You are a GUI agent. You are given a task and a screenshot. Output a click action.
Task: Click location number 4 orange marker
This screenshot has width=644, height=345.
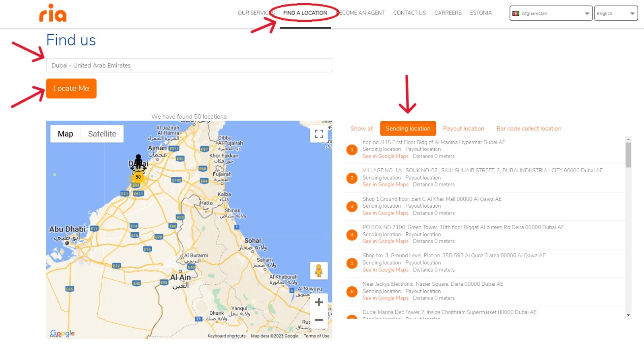(x=352, y=235)
